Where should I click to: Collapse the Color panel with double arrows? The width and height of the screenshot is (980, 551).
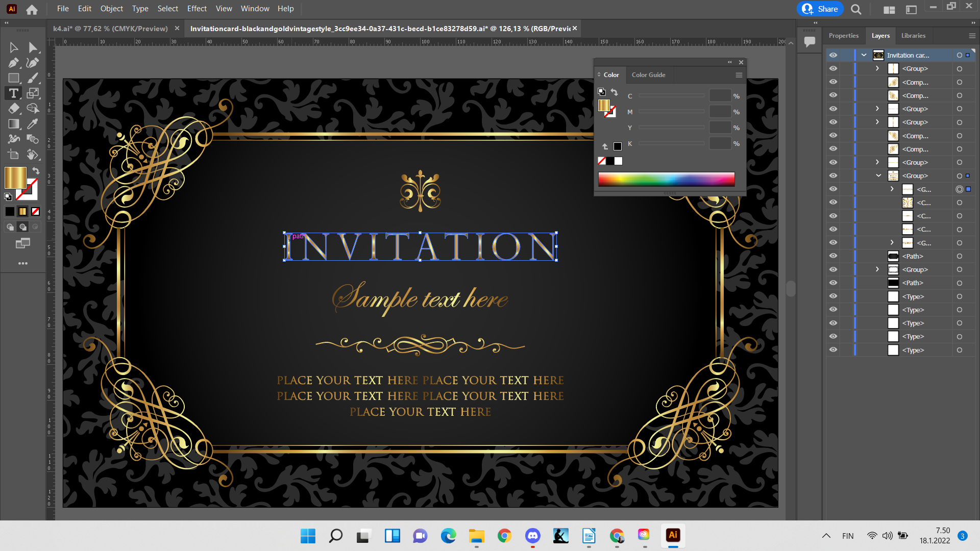730,62
